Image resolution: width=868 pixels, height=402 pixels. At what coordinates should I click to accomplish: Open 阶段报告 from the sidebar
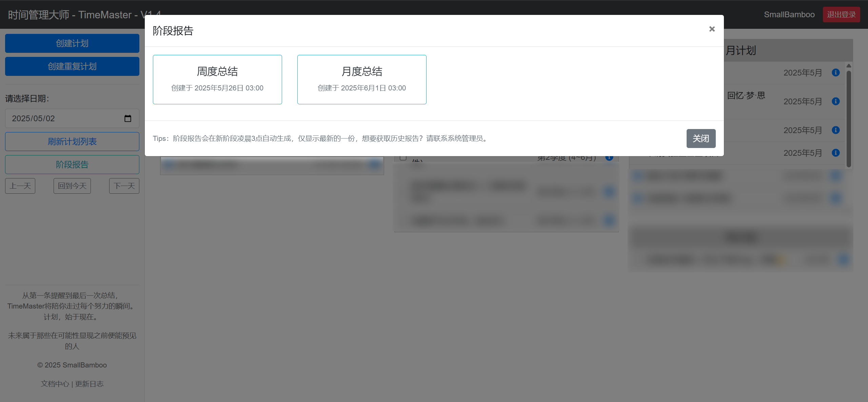coord(72,165)
